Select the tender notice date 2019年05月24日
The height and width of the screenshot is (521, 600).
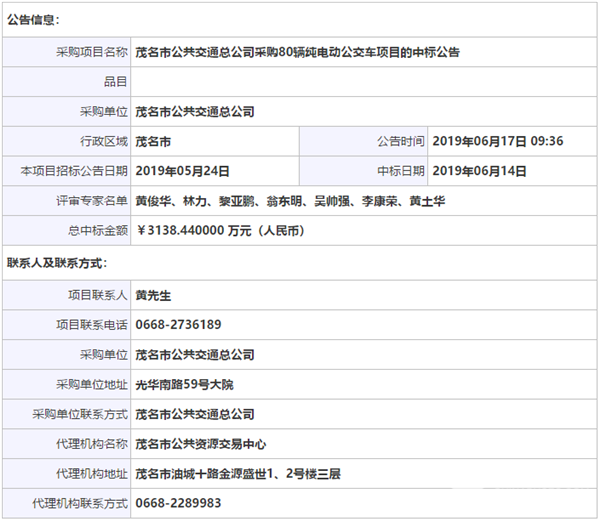tap(183, 170)
